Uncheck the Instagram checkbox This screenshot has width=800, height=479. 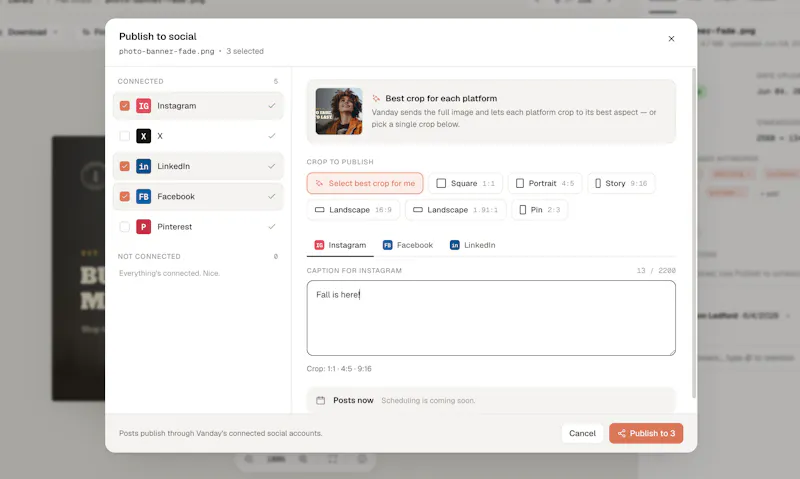coord(124,106)
